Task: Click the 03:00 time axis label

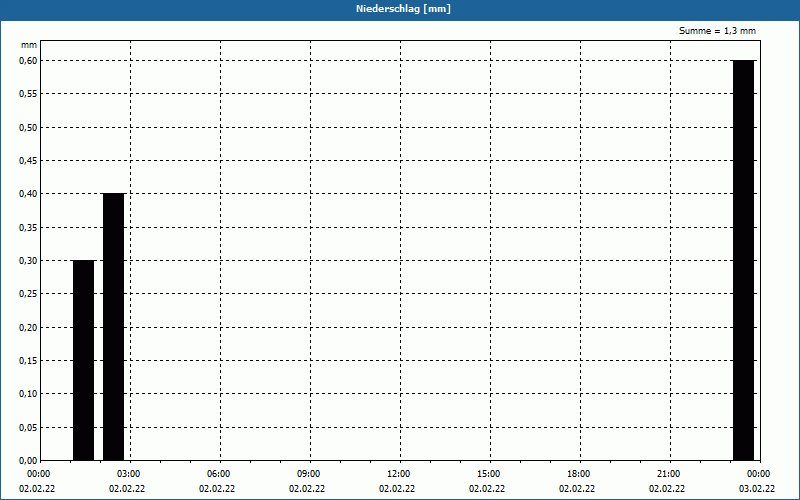Action: tap(128, 474)
